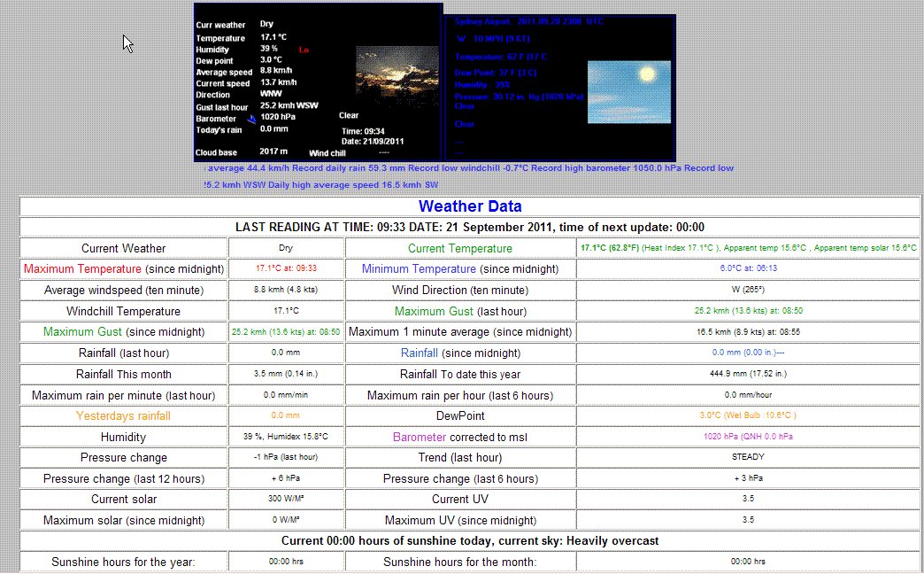Screen dimensions: 924x574
Task: Click the '3.0°C (Wet Bulb :10.6°C )' value
Action: [x=749, y=415]
